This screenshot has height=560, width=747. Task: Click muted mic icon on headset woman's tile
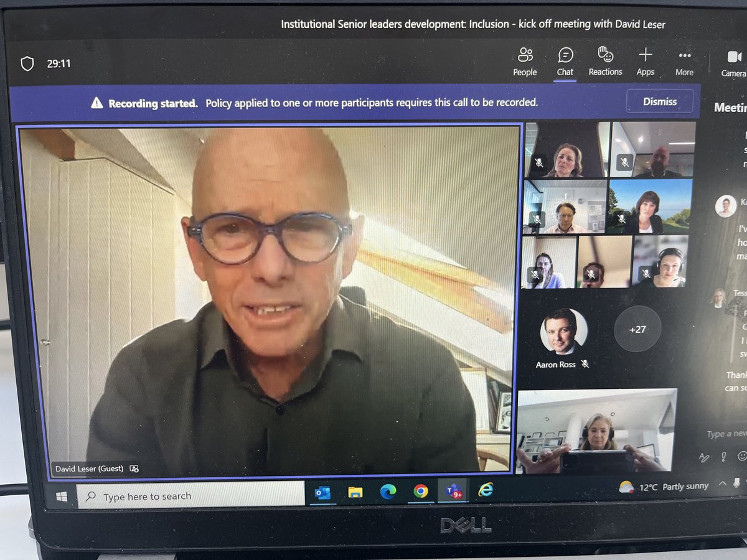point(646,273)
